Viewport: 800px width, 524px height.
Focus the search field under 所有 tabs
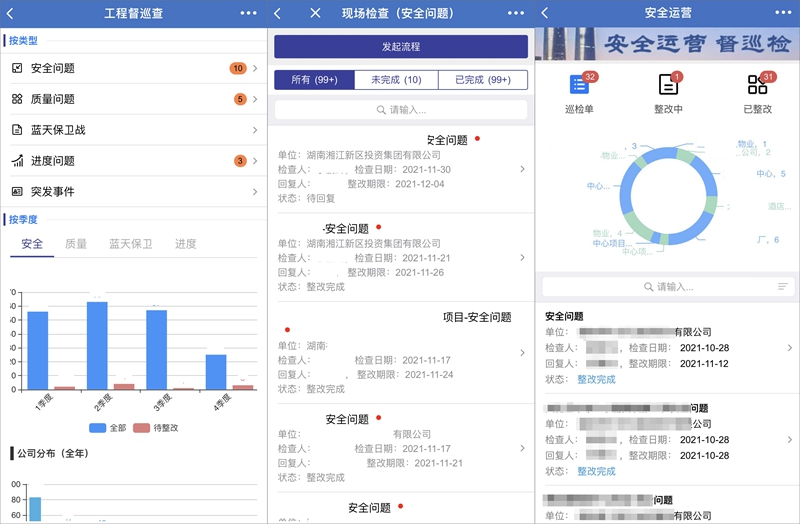coord(401,110)
